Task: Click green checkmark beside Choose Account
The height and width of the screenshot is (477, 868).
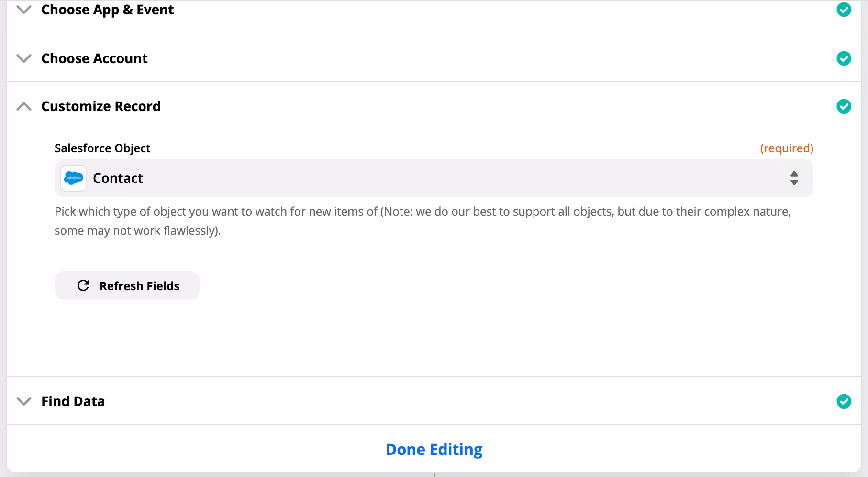Action: point(844,58)
